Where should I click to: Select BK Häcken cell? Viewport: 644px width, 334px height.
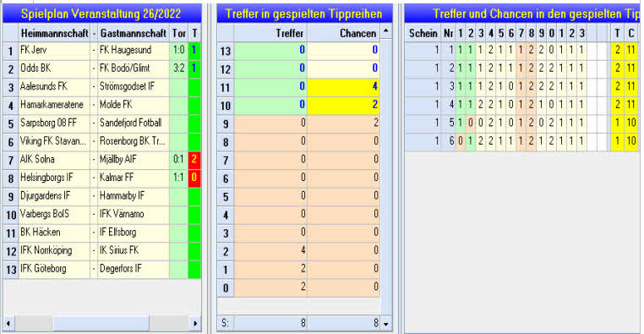pos(54,233)
